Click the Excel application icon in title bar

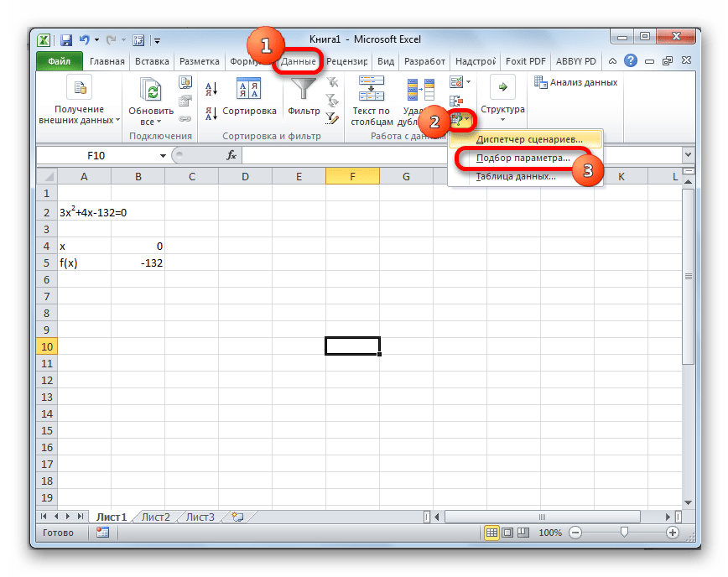(44, 40)
